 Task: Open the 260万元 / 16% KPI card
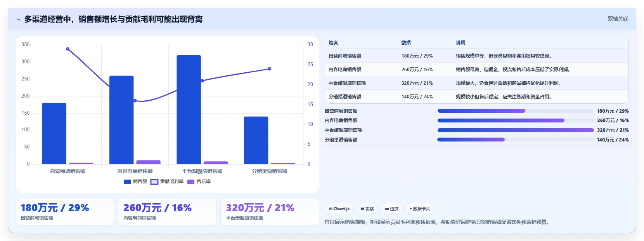(x=167, y=211)
